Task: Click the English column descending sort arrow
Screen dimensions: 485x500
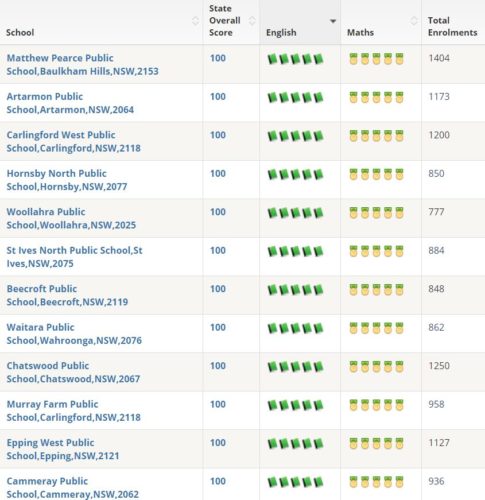Action: [332, 21]
